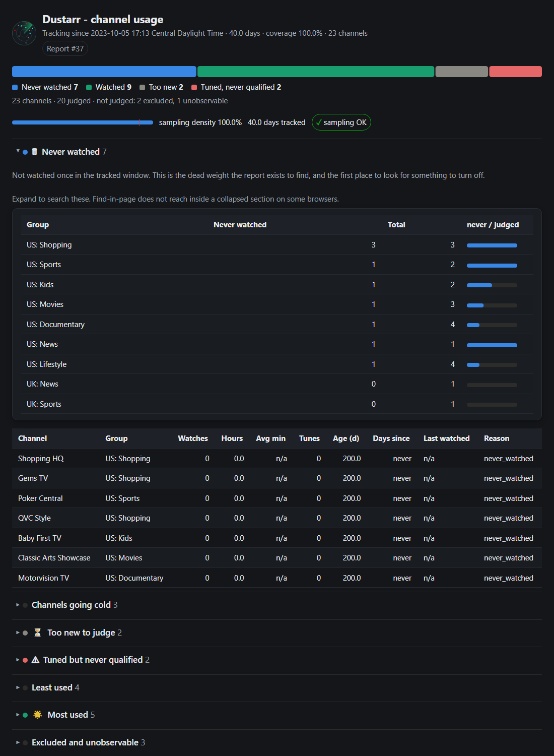Click the blue Never watched bar segment

(x=104, y=72)
